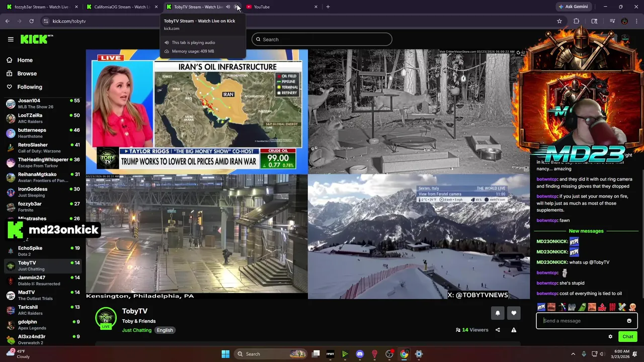
Task: Open butterneeps channel in sidebar
Action: pyautogui.click(x=43, y=133)
